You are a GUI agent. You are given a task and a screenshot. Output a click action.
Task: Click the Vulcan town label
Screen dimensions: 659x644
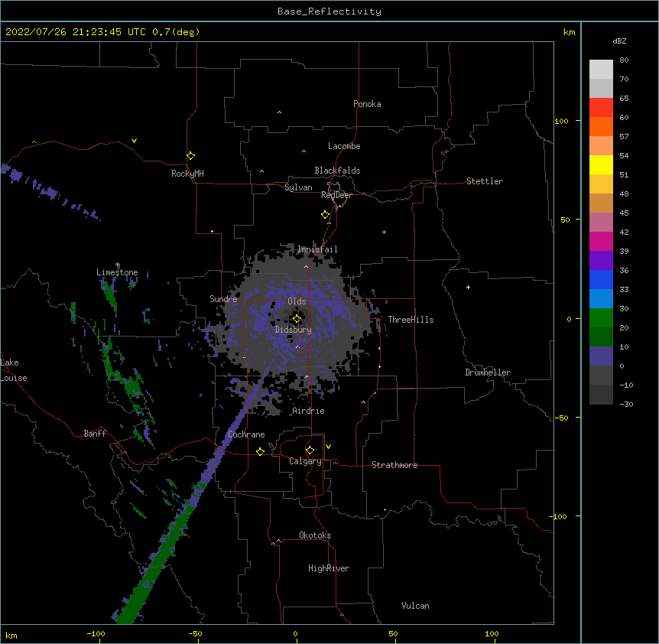(415, 606)
